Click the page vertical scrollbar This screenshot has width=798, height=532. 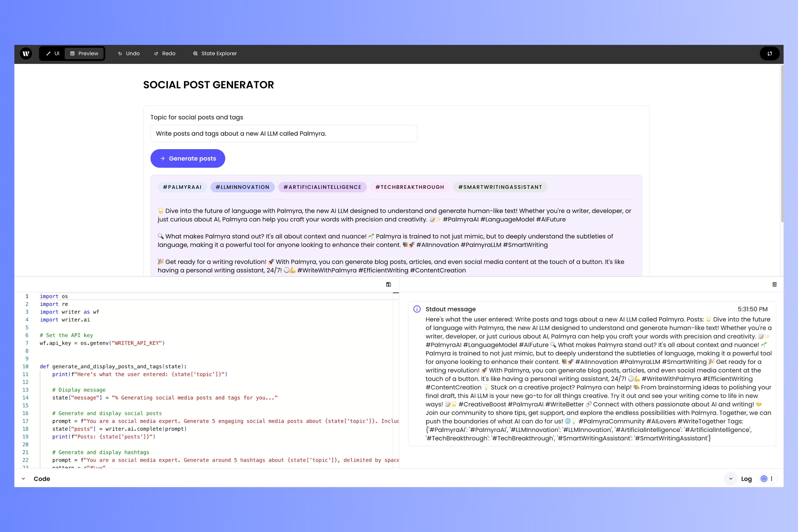point(782,144)
